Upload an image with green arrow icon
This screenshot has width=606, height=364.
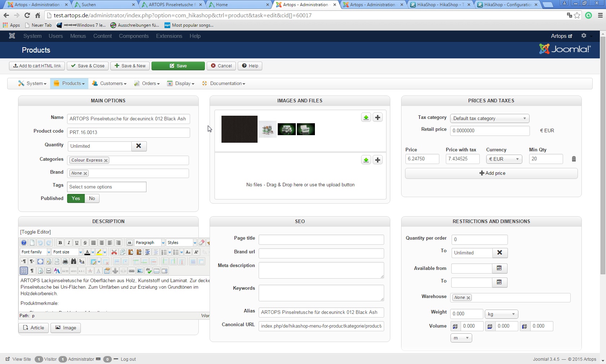[366, 117]
